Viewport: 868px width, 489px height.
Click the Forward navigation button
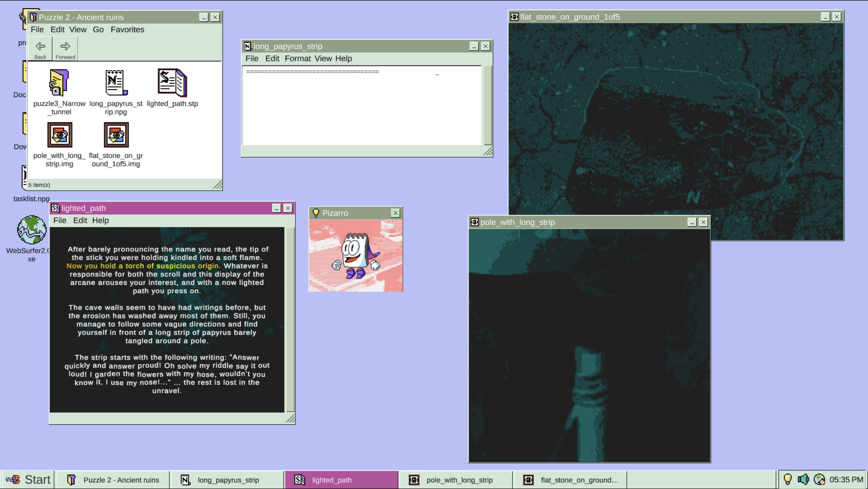click(x=65, y=48)
